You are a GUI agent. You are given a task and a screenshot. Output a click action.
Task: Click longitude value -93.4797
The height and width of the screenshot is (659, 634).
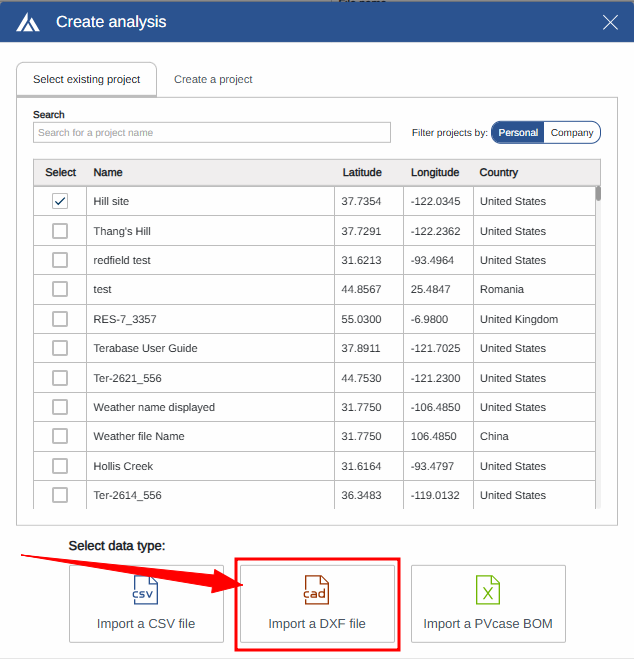point(432,466)
